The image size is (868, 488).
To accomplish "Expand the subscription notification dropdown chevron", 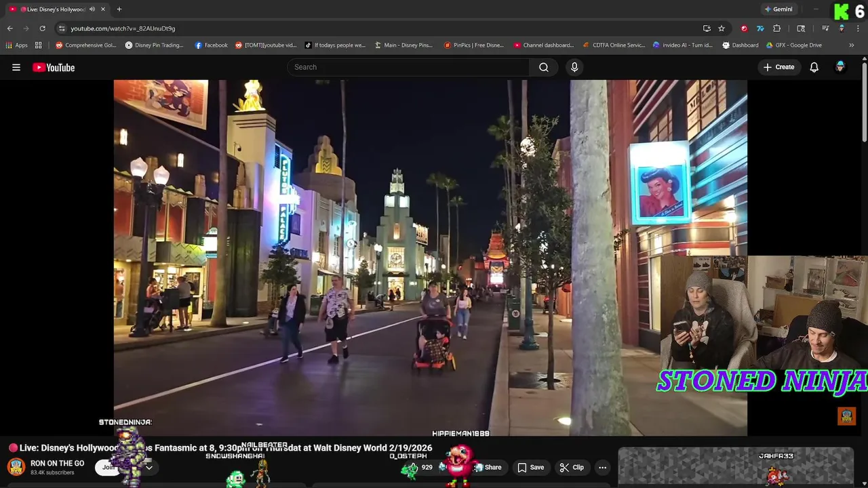I will pos(149,467).
